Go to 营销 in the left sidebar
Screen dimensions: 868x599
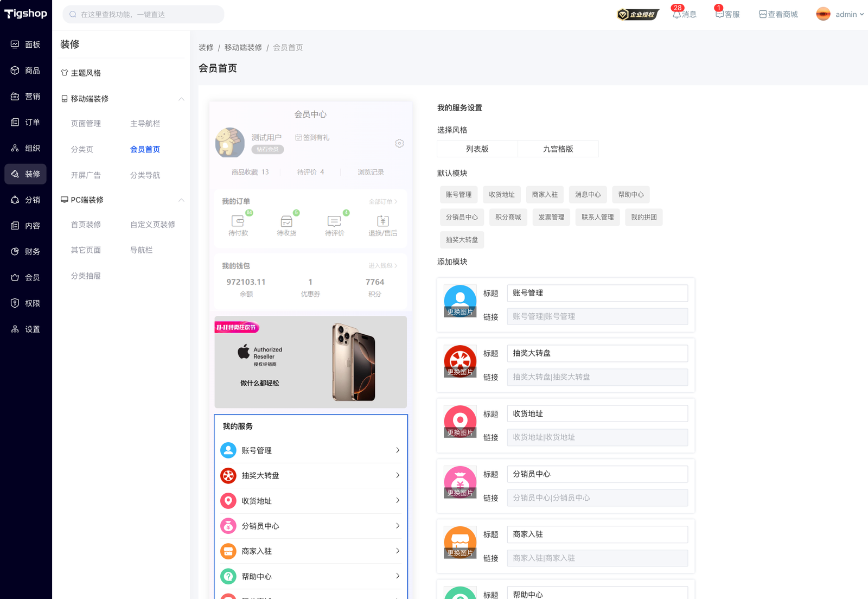point(26,97)
